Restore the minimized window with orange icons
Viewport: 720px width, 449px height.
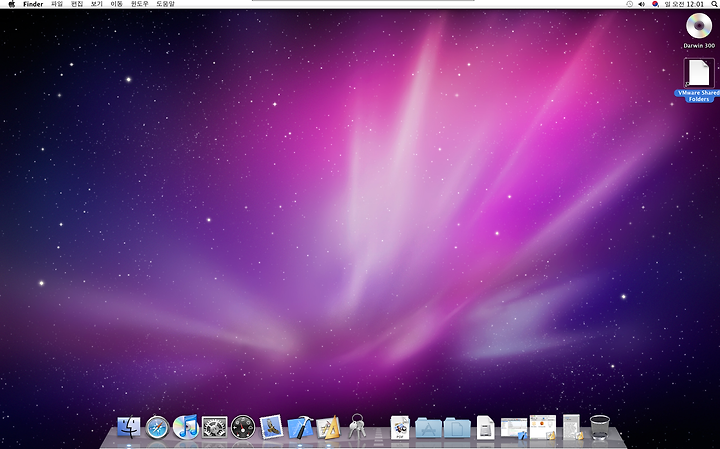click(x=543, y=427)
